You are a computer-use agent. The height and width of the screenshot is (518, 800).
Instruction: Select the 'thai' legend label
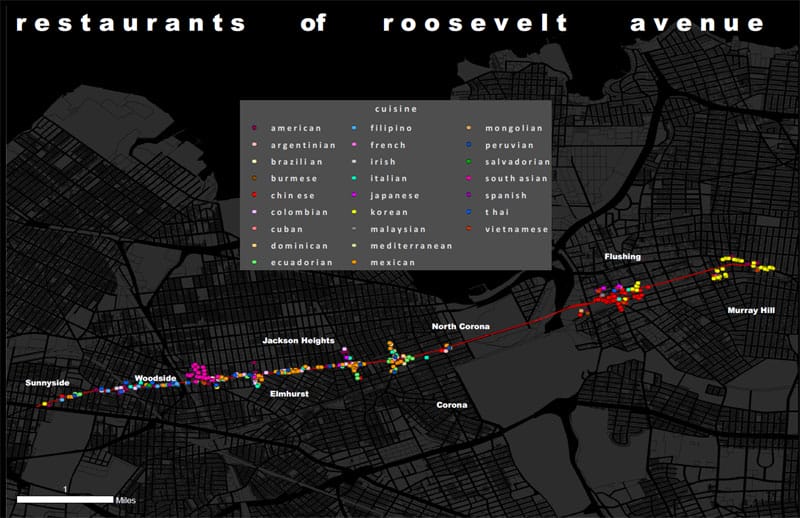click(x=496, y=212)
